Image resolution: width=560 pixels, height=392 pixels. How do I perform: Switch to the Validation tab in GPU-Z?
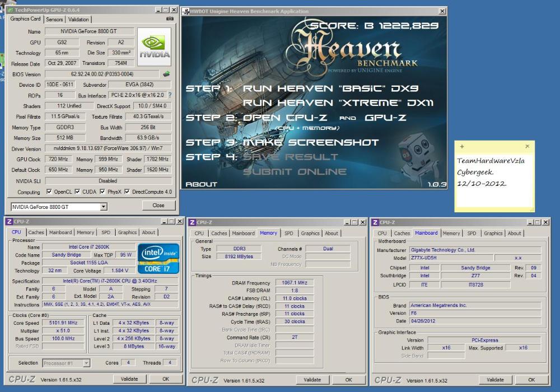(x=78, y=19)
